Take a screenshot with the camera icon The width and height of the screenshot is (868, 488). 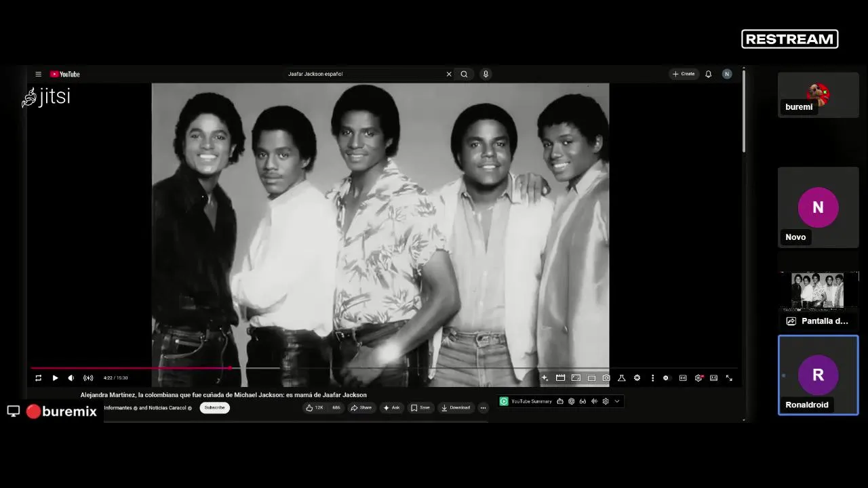click(x=606, y=378)
